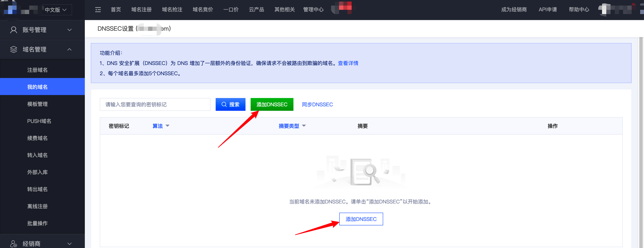Click the page vertical scrollbar
Viewport: 644px width, 248px height.
point(641,143)
